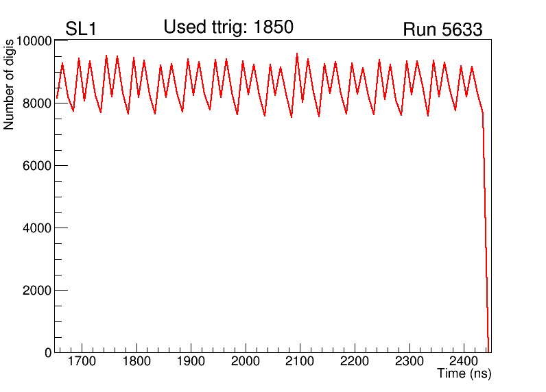
Task: Click the 'Time (ns)' x-axis title
Action: pyautogui.click(x=464, y=374)
